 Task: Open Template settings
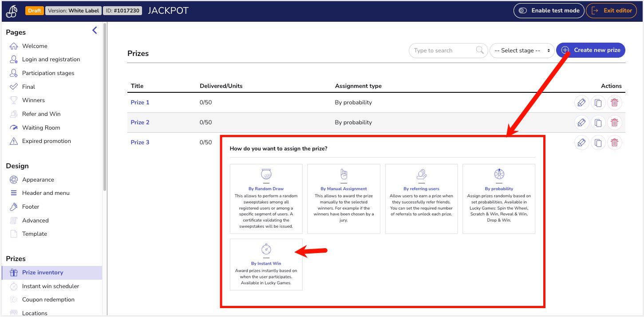(x=35, y=234)
